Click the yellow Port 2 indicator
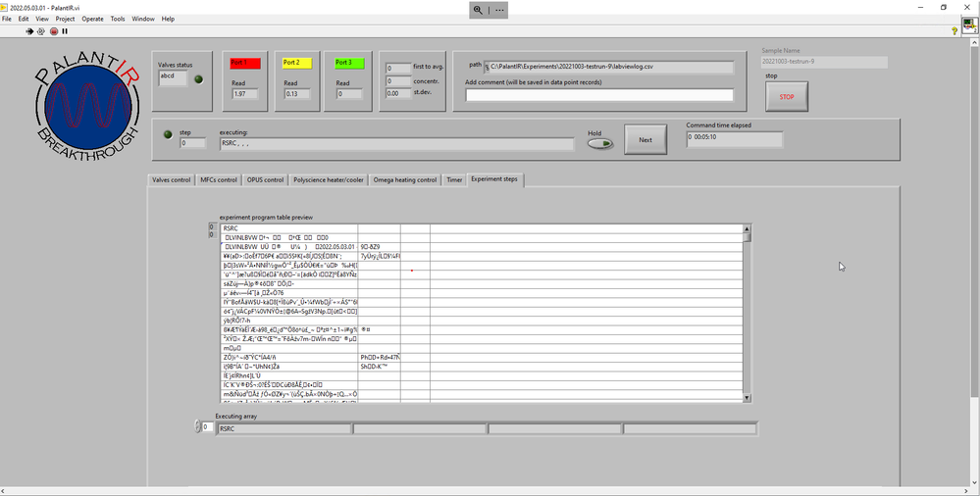Viewport: 980px width, 496px height. (x=297, y=63)
